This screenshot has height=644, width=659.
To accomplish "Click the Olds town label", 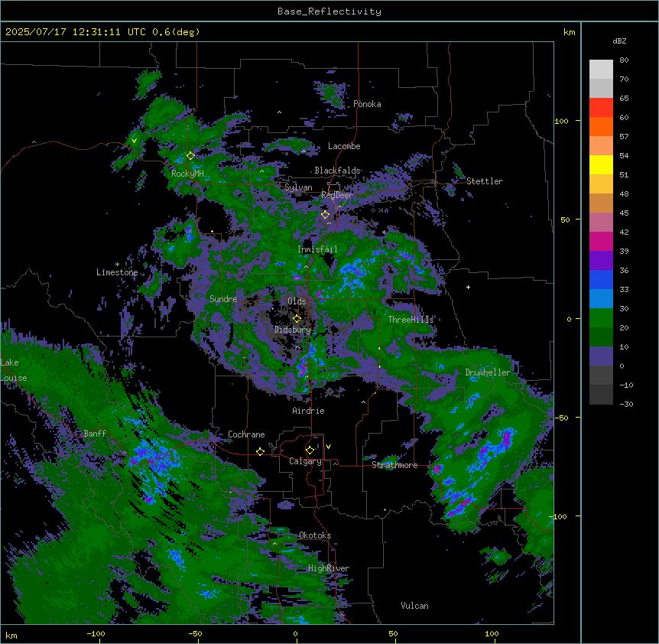I will pos(297,301).
